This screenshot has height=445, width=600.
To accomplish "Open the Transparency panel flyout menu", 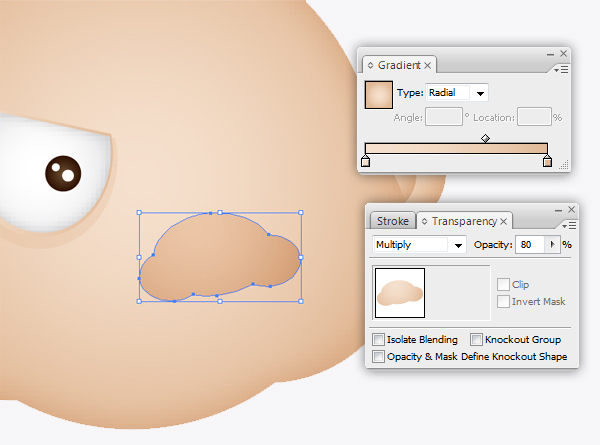I will (x=569, y=226).
